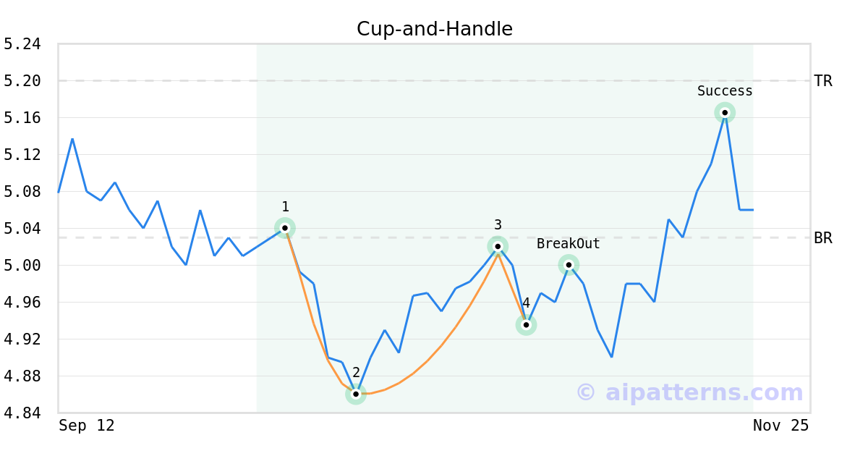Image resolution: width=868 pixels, height=456 pixels.
Task: Click the 'BreakOut' text annotation
Action: (569, 244)
